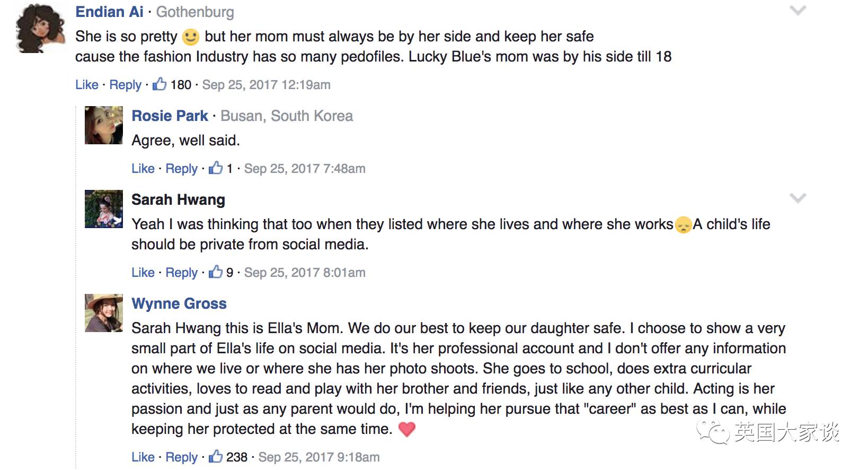
Task: Open Rosie Park's profile name link
Action: click(x=170, y=116)
